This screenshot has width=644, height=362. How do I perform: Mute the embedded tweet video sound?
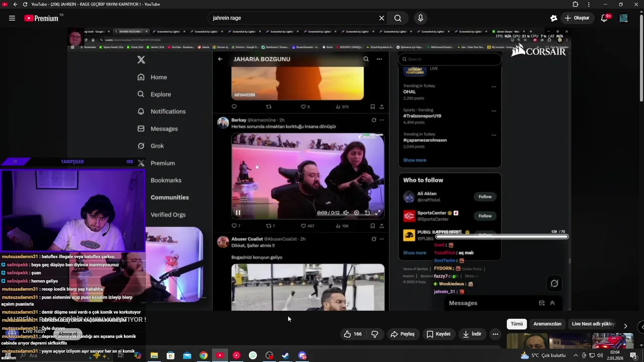coord(346,213)
